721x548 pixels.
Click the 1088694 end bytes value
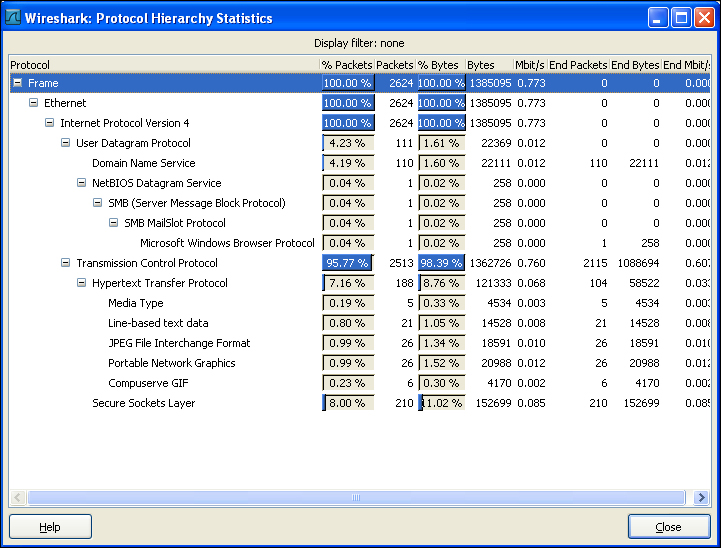pos(638,263)
